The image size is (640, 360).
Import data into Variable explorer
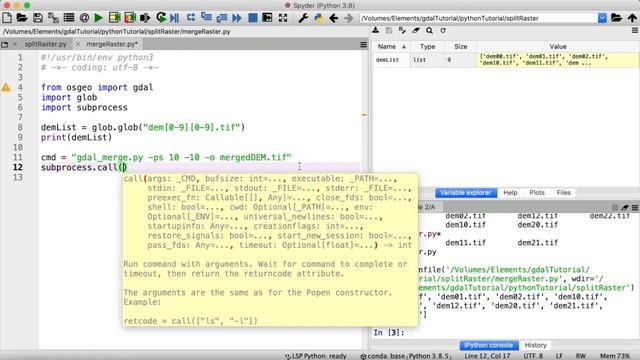(x=376, y=31)
